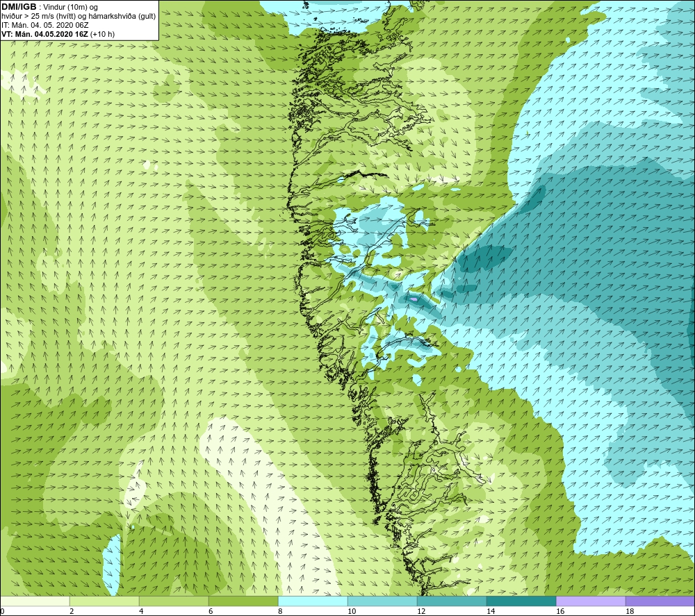695x616 pixels.
Task: Select the light cyan 8–10 m/s swatch
Action: pos(313,601)
